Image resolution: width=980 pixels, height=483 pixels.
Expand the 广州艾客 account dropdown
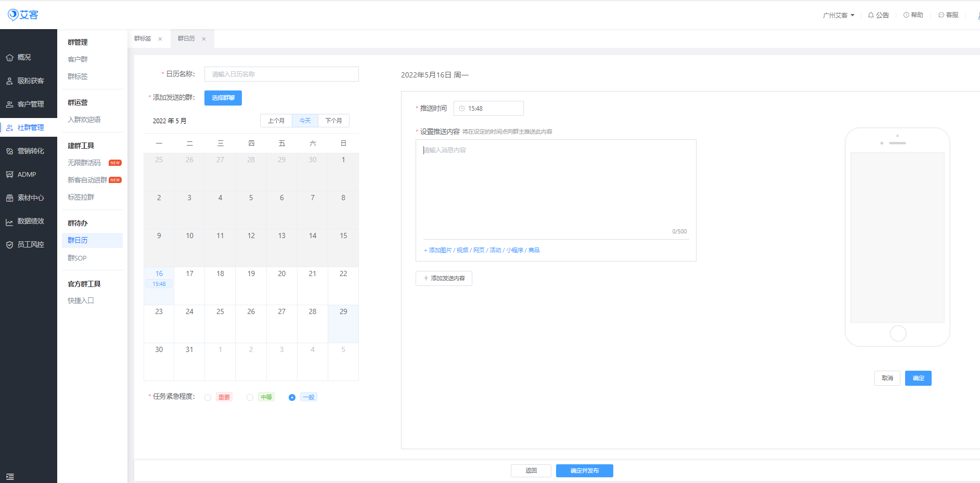(x=839, y=15)
